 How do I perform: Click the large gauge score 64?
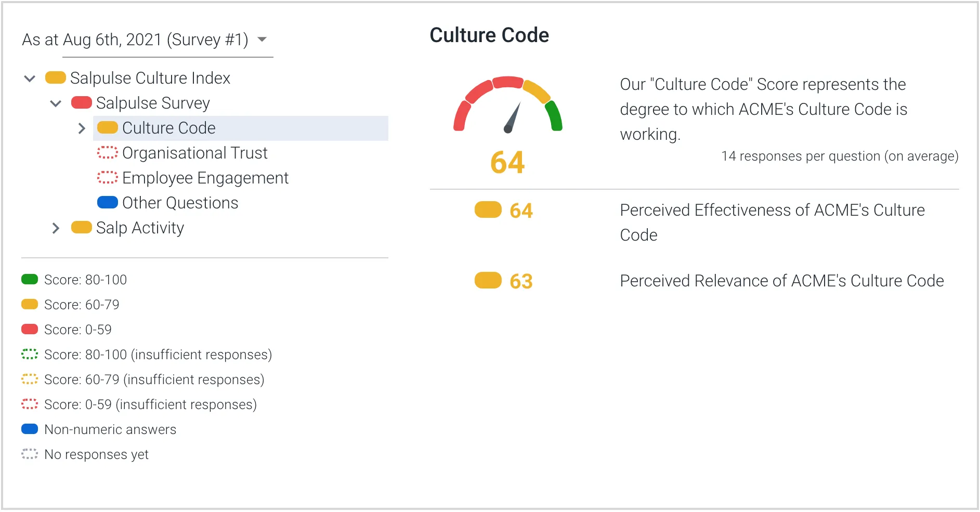click(x=507, y=162)
